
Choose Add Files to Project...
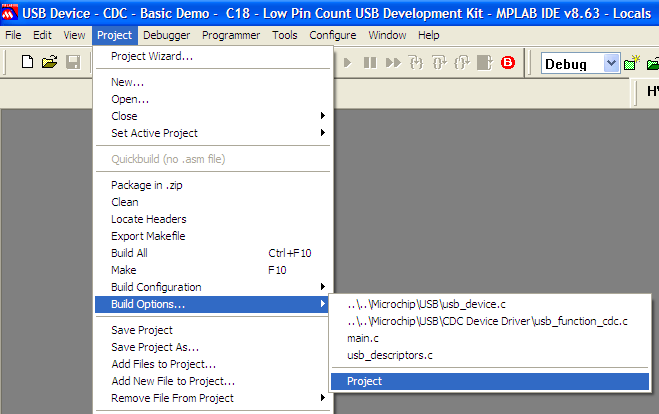point(212,364)
